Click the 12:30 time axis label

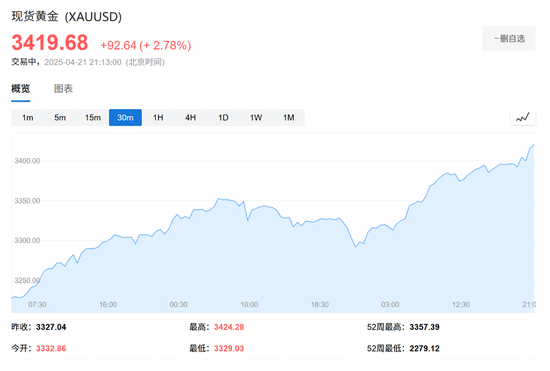coord(461,305)
